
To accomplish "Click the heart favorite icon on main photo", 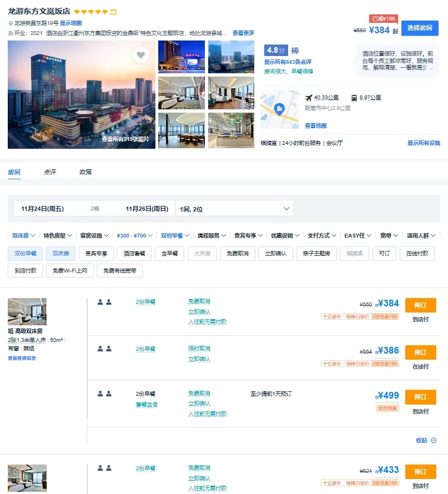I will tap(140, 55).
